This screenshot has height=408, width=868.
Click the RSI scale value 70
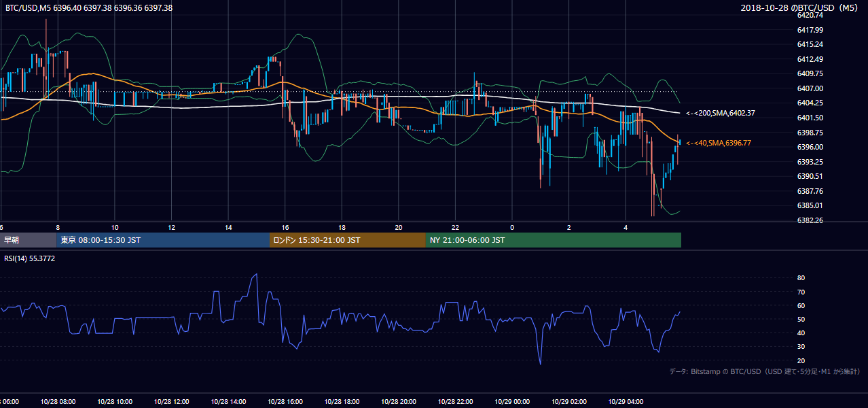[801, 292]
